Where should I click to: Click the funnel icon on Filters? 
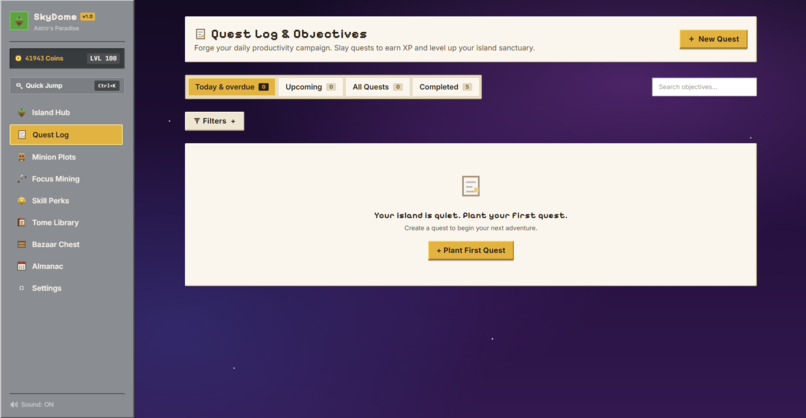click(197, 121)
